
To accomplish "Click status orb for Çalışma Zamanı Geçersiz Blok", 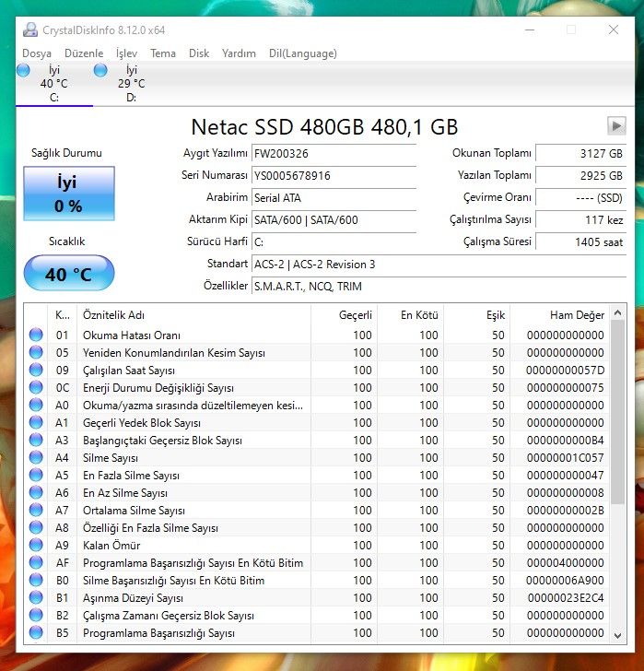I will point(36,616).
